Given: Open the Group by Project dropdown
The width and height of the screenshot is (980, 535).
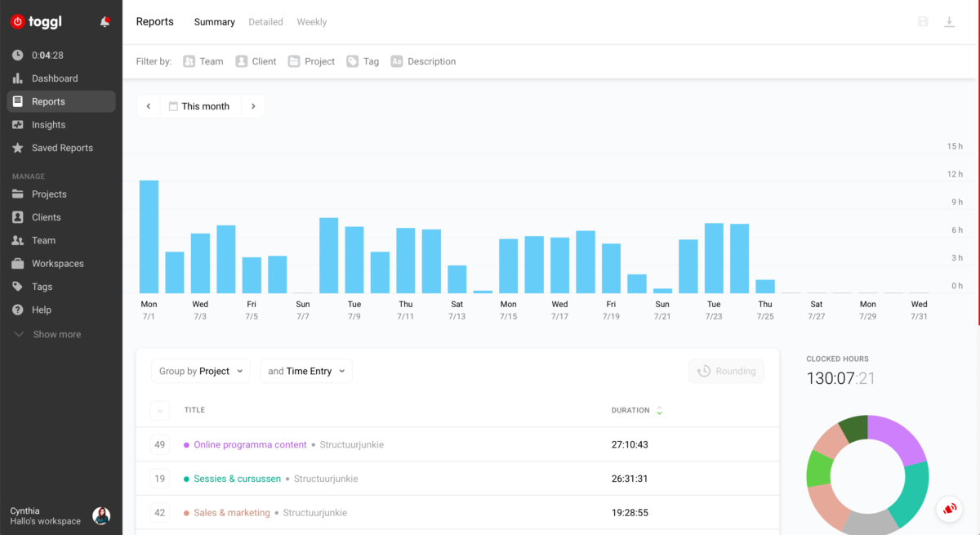Looking at the screenshot, I should 201,371.
